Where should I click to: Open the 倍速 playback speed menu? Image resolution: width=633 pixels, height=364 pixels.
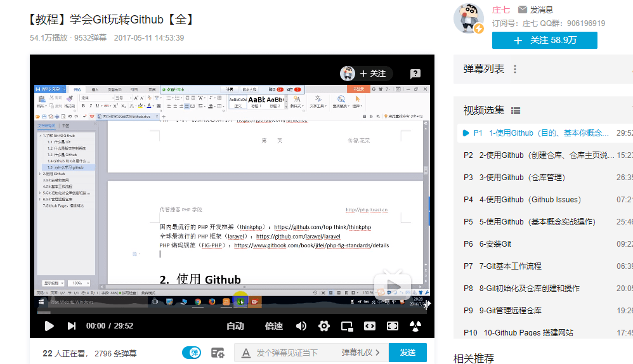274,326
